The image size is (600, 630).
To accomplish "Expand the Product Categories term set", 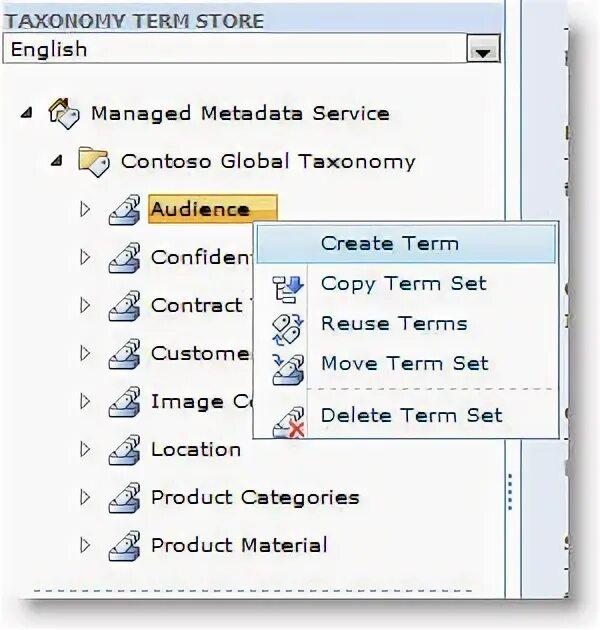I will click(85, 498).
